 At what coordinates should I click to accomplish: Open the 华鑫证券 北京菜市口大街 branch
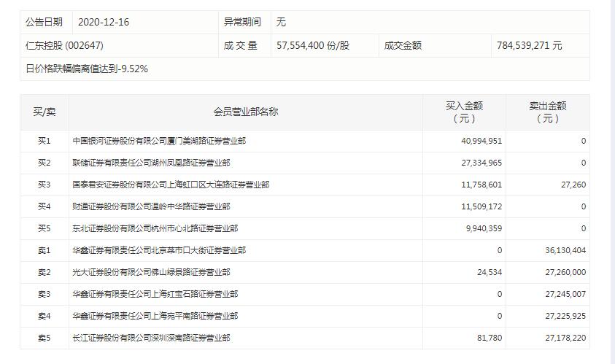(159, 250)
